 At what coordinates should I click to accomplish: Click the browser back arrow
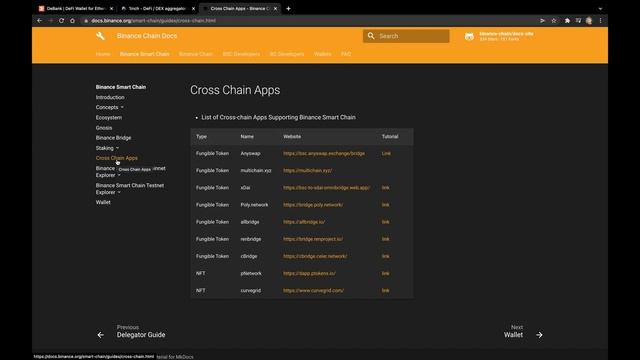pos(40,20)
